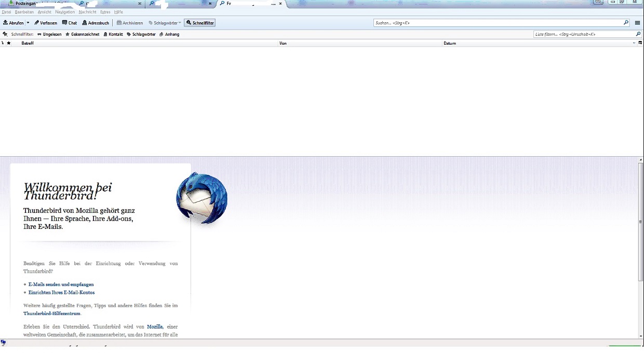The width and height of the screenshot is (644, 357).
Task: Open the Adressbuch address book
Action: tap(96, 23)
